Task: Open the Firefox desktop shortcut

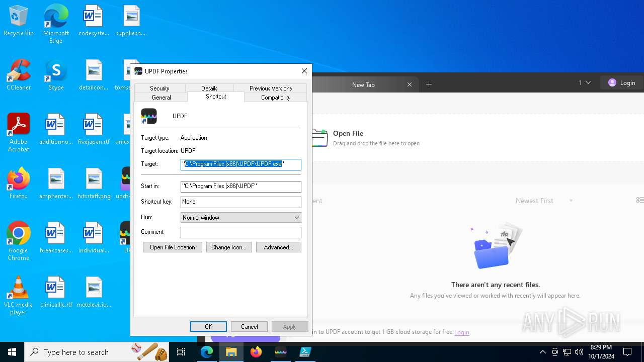Action: click(x=19, y=184)
